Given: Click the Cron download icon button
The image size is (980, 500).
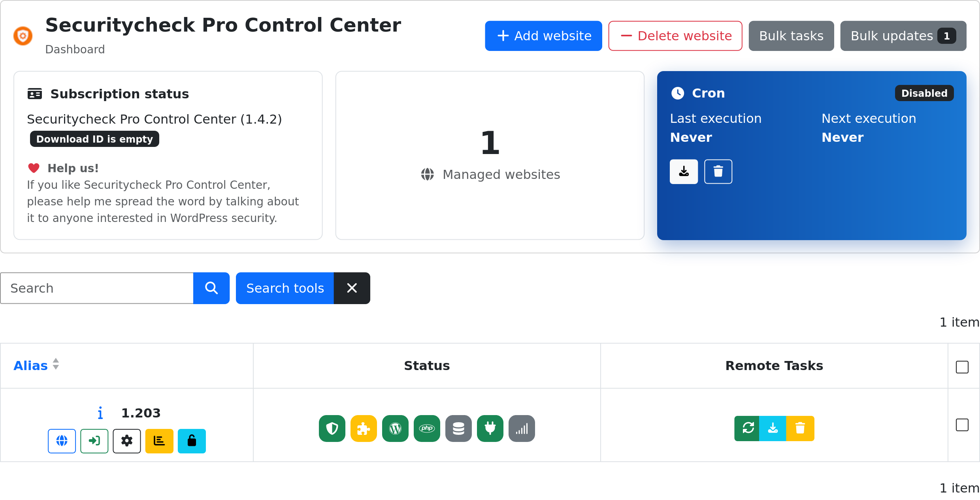Looking at the screenshot, I should (684, 171).
